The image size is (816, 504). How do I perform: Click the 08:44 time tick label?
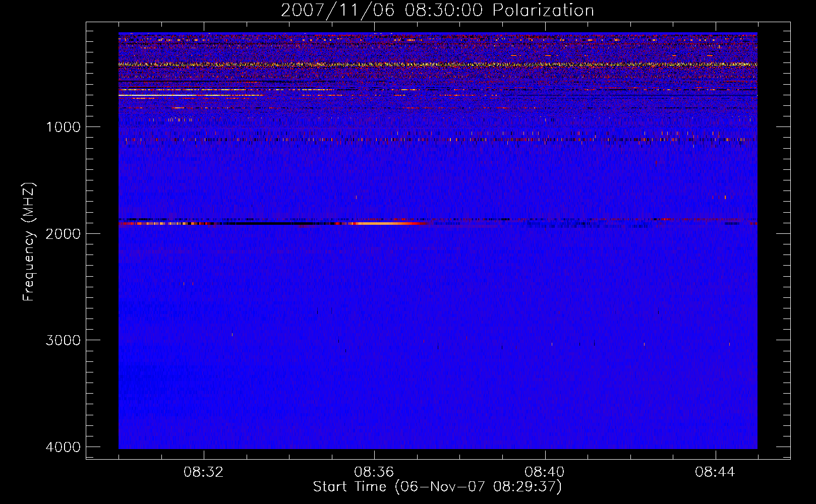point(715,472)
